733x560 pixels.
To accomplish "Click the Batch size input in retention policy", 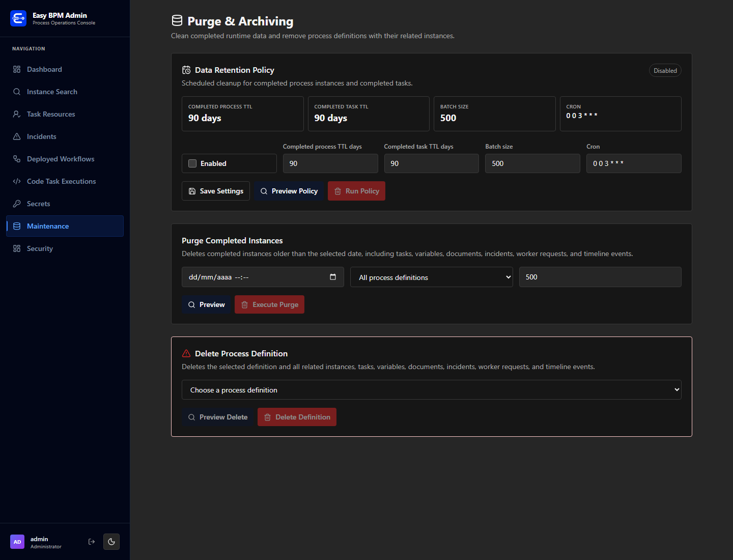I will click(x=532, y=163).
